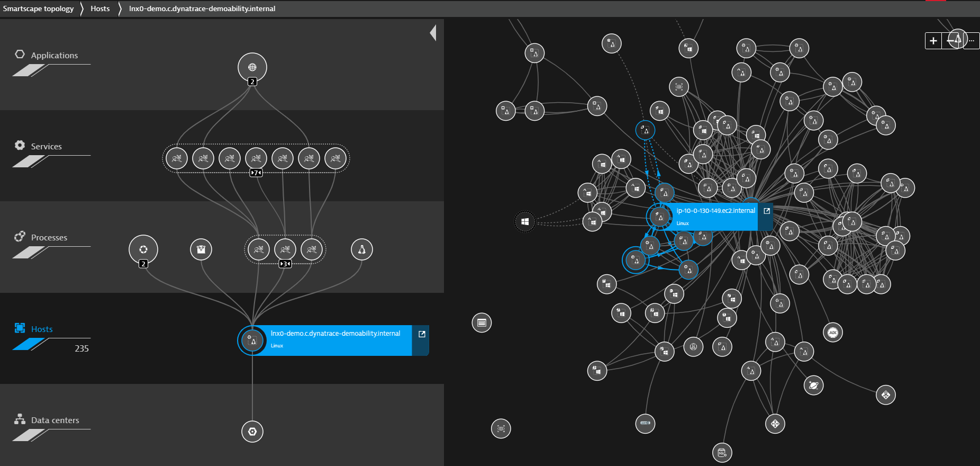The height and width of the screenshot is (466, 980).
Task: Select the Go gopher process node
Action: point(201,249)
